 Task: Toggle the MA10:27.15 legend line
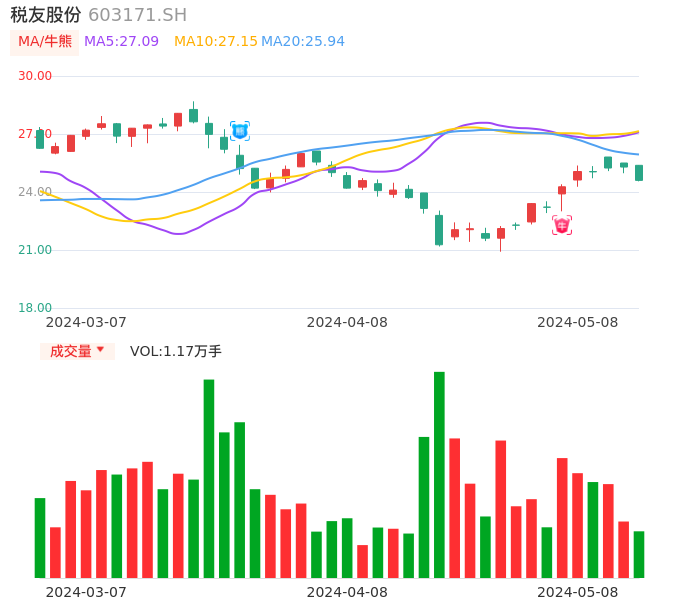point(215,42)
